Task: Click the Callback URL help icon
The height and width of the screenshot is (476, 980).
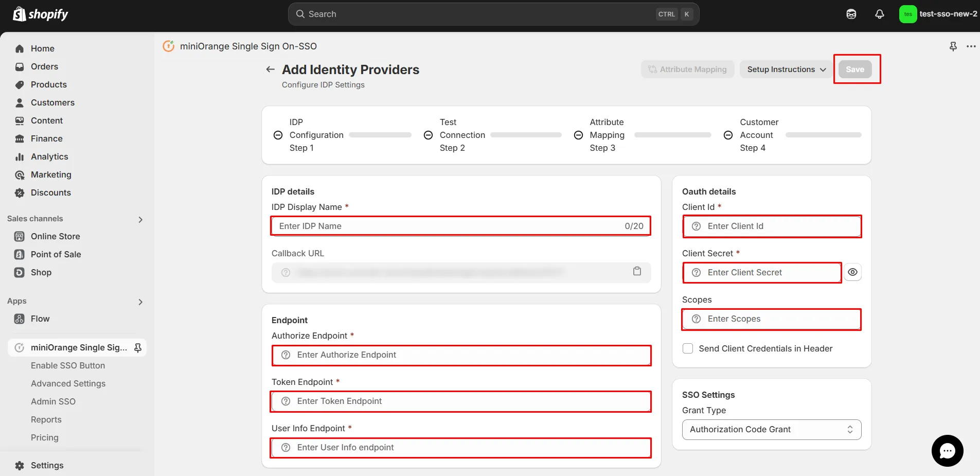Action: [x=286, y=272]
